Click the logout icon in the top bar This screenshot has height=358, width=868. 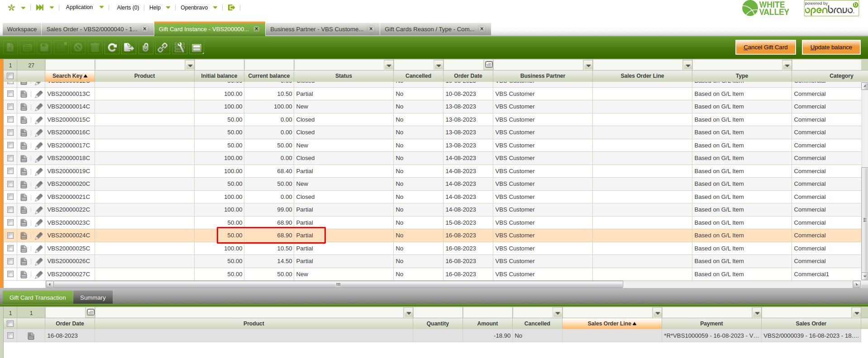[x=231, y=7]
